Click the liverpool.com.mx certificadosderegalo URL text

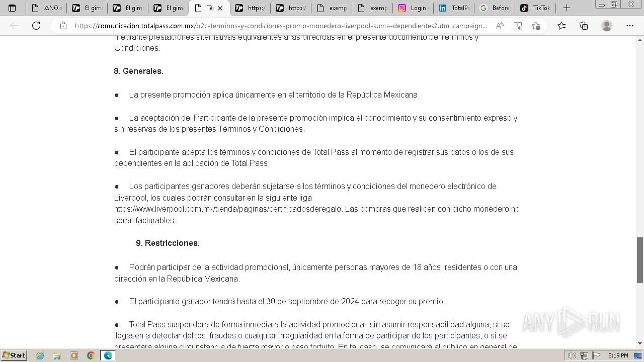[228, 209]
